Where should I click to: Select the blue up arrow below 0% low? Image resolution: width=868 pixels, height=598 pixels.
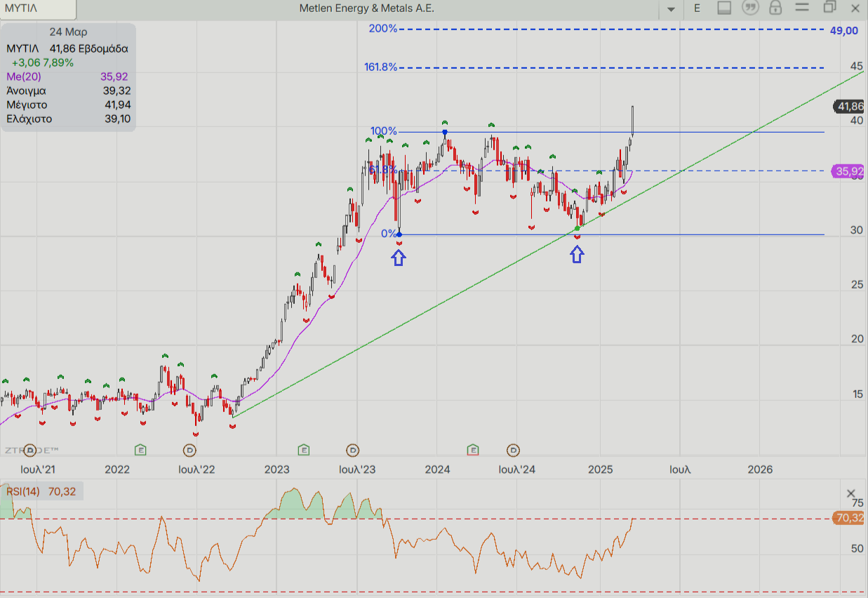[399, 258]
